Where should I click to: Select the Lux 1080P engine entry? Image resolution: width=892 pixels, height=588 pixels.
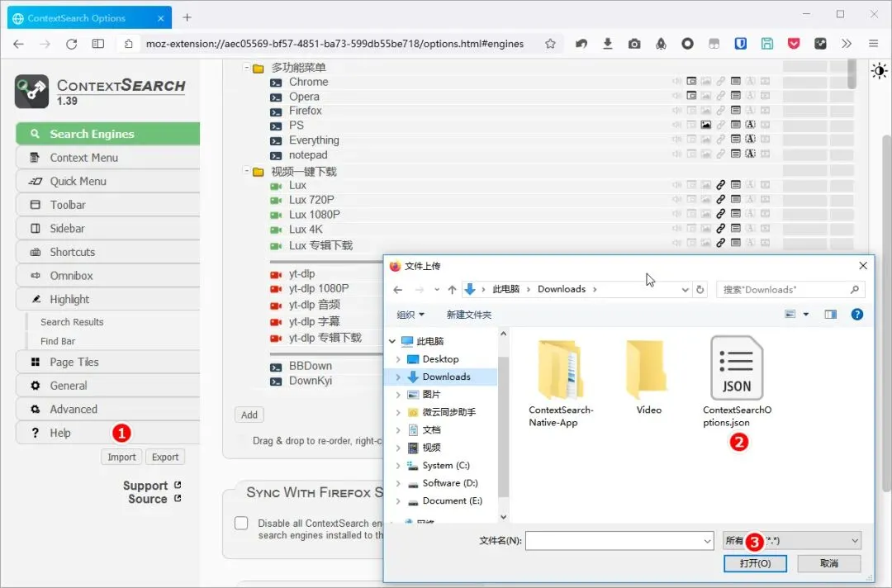(x=314, y=215)
